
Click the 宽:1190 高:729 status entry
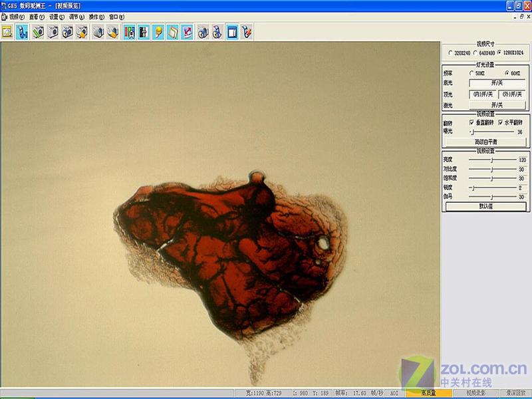click(263, 393)
